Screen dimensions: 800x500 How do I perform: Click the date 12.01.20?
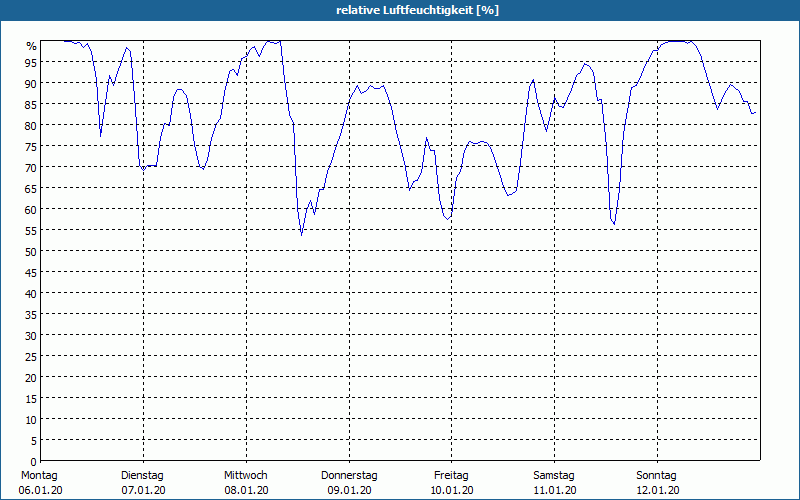[x=657, y=491]
